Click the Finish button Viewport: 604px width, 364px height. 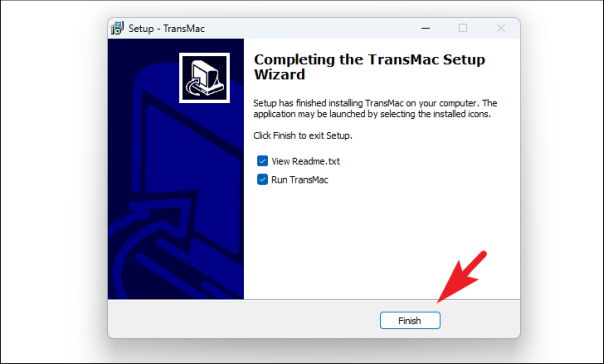410,320
